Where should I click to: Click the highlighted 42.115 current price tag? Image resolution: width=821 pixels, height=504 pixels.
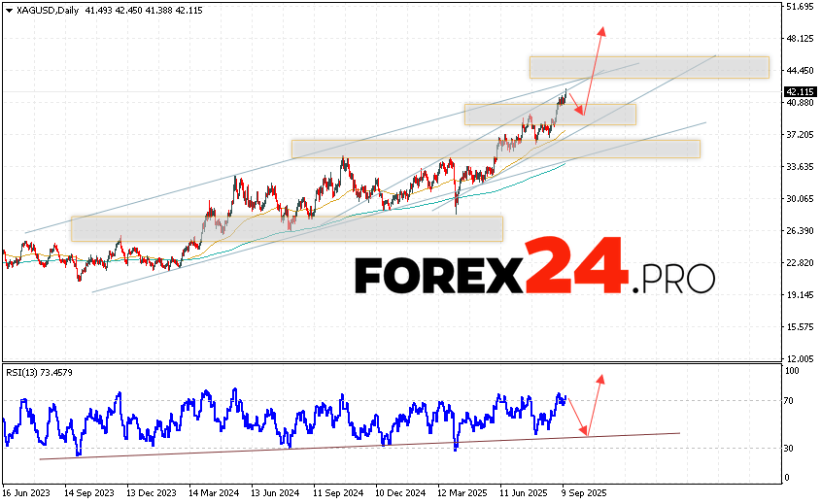(799, 92)
